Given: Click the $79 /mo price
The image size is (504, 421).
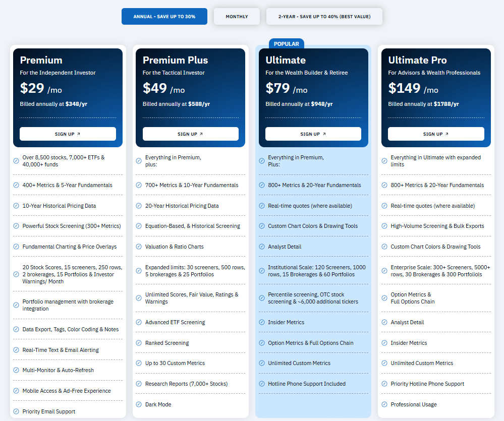Looking at the screenshot, I should pos(287,88).
